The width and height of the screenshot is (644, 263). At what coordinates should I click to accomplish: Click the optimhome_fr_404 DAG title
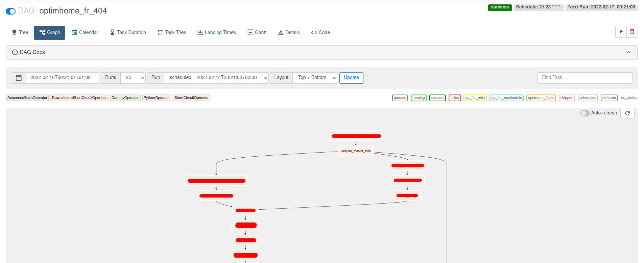pos(73,11)
